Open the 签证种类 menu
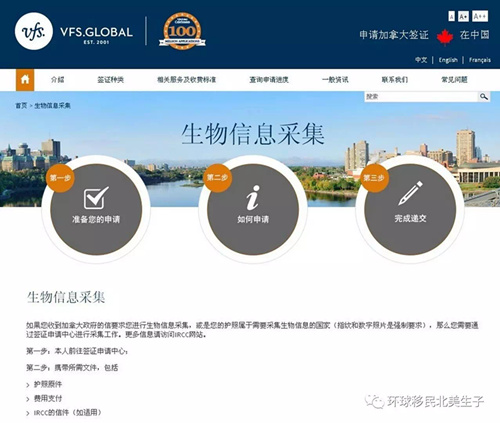Viewport: 500px width, 423px height. point(110,80)
